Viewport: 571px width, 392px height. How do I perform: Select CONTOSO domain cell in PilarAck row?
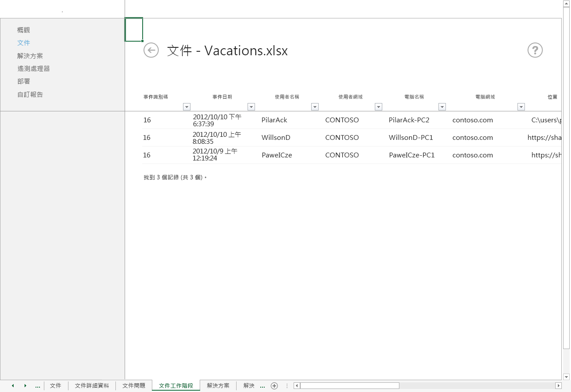point(342,120)
